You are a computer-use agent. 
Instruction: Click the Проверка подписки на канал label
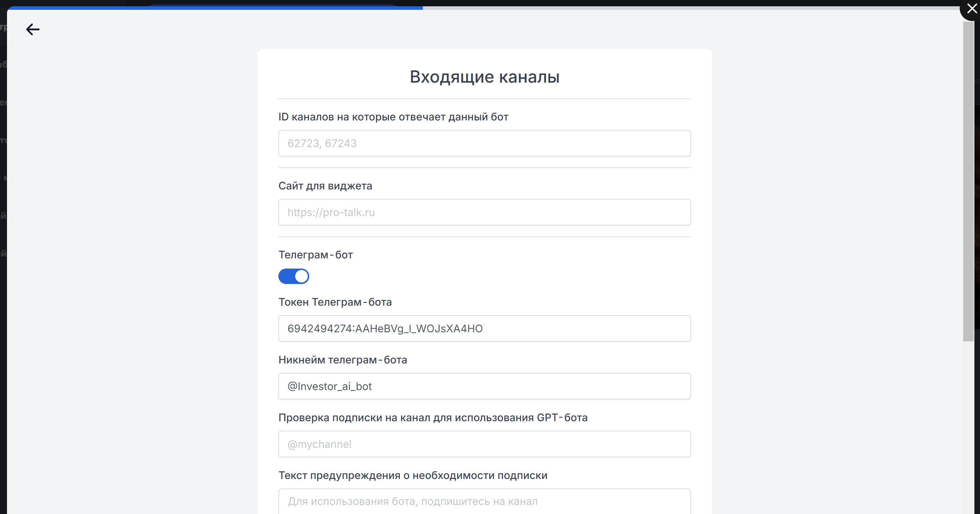[433, 418]
